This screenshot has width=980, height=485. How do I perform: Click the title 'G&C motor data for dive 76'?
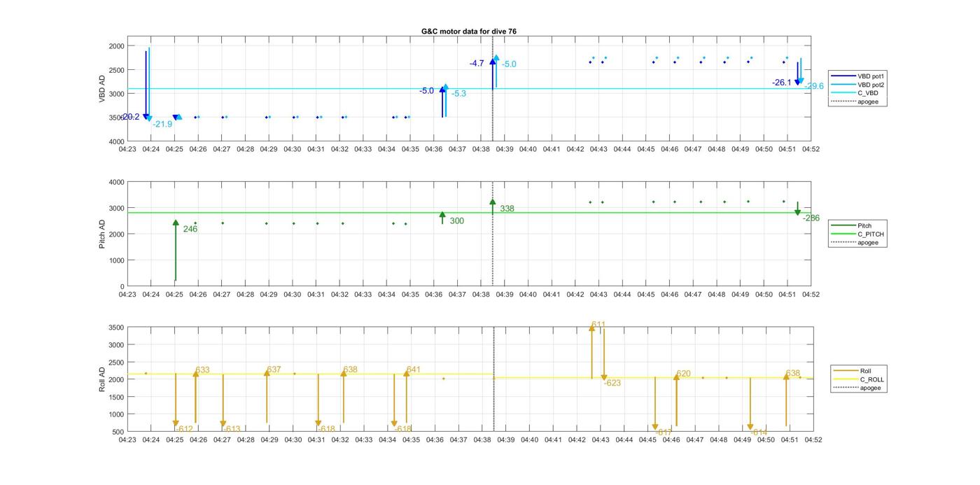click(468, 31)
